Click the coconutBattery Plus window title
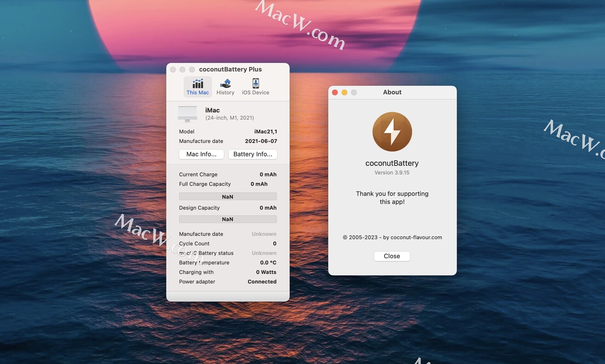The width and height of the screenshot is (605, 364). [x=230, y=69]
